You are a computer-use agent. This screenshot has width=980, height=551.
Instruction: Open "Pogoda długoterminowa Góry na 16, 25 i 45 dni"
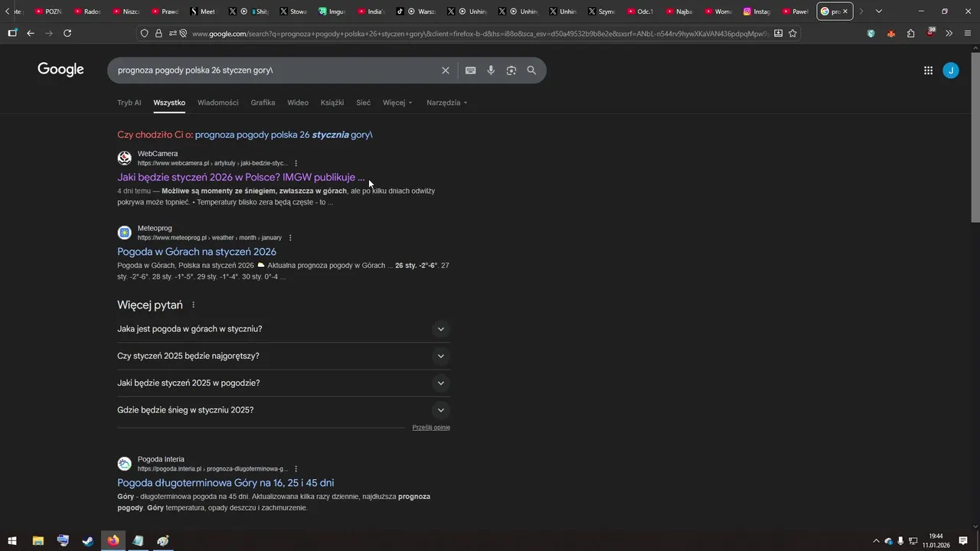[x=225, y=483]
